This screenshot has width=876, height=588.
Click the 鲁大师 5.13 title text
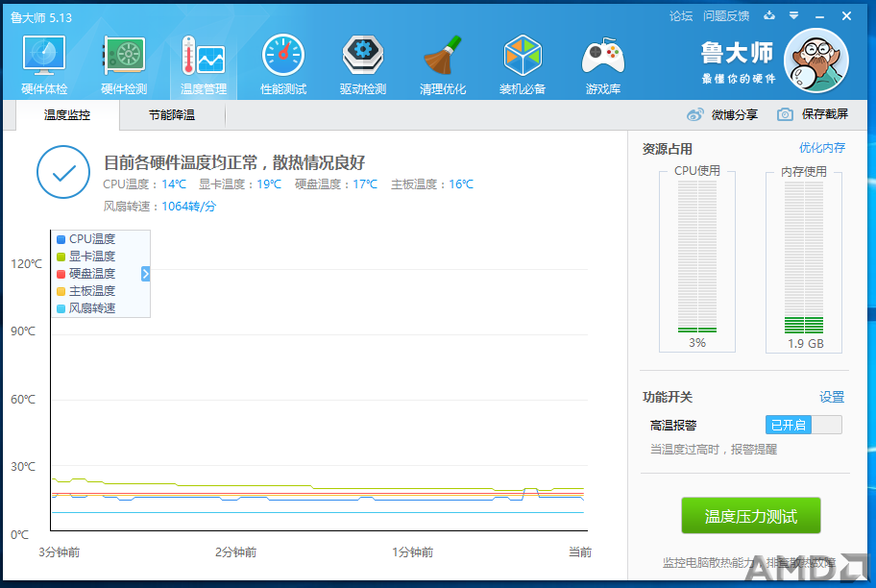(x=41, y=18)
